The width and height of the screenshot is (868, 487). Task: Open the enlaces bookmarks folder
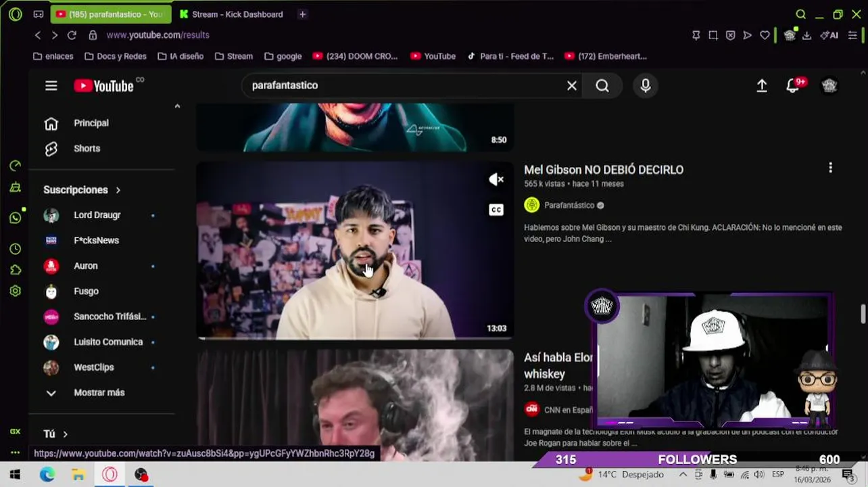tap(53, 56)
